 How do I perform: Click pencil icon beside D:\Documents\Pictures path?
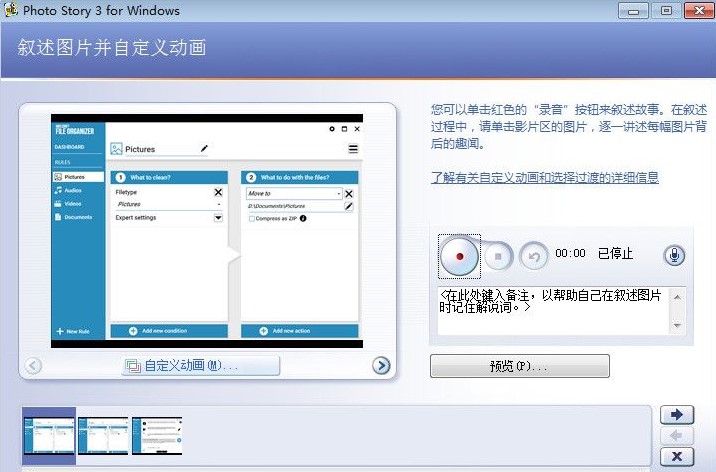point(349,206)
